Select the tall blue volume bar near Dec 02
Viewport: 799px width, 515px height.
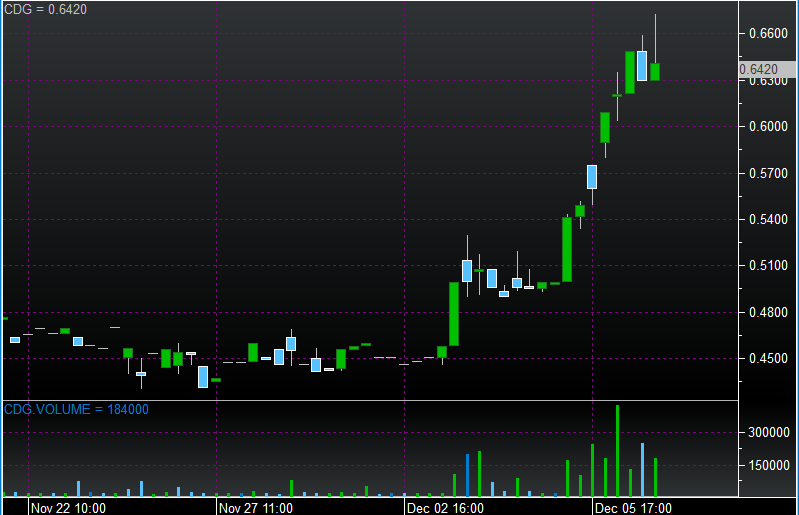pos(467,476)
